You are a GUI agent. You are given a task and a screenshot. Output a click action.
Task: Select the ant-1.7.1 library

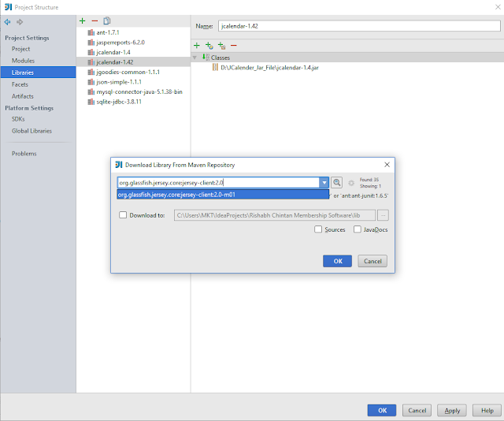point(133,32)
